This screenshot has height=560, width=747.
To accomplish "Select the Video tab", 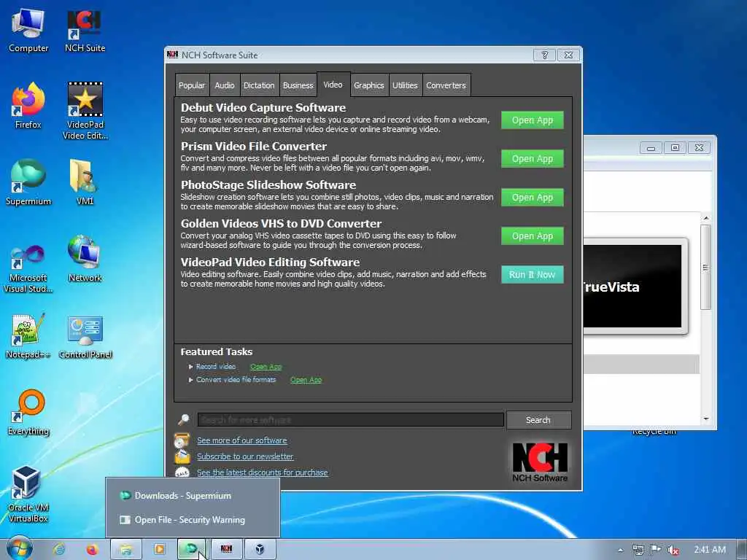I will pos(333,85).
